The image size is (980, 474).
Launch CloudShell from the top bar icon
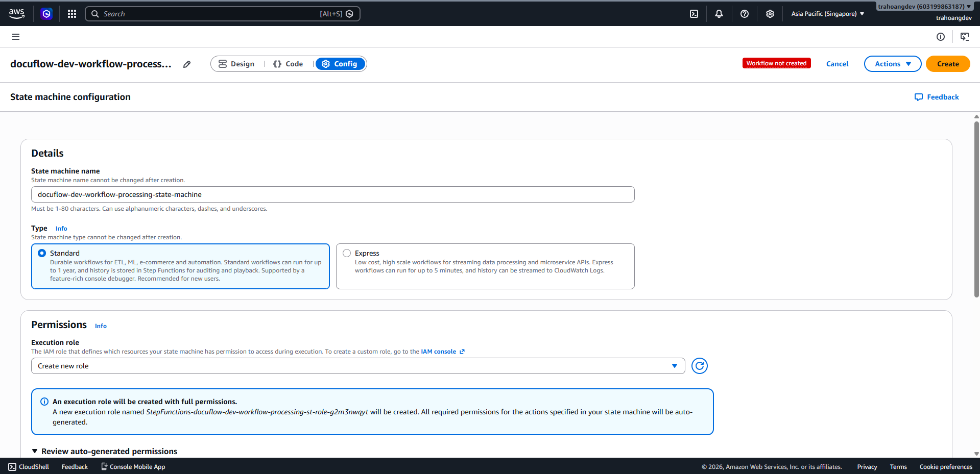(x=694, y=14)
